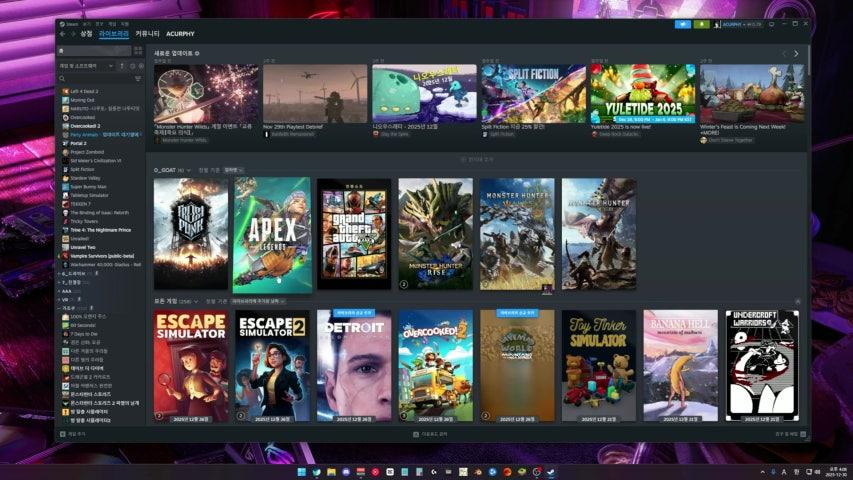Open the Banana Hell cover

[681, 366]
